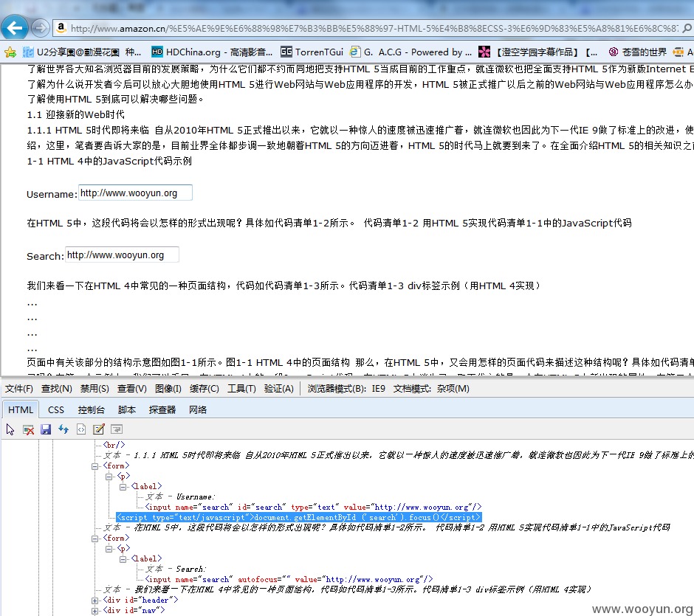Screen dimensions: 694x616
Task: Open the 图像(I) menu
Action: [168, 389]
